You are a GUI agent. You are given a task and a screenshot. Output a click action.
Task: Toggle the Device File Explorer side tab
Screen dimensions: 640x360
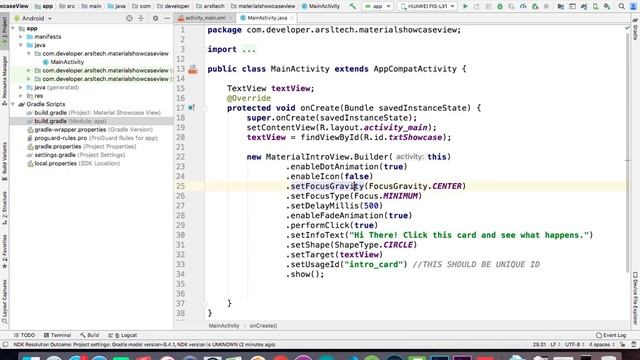(x=635, y=299)
